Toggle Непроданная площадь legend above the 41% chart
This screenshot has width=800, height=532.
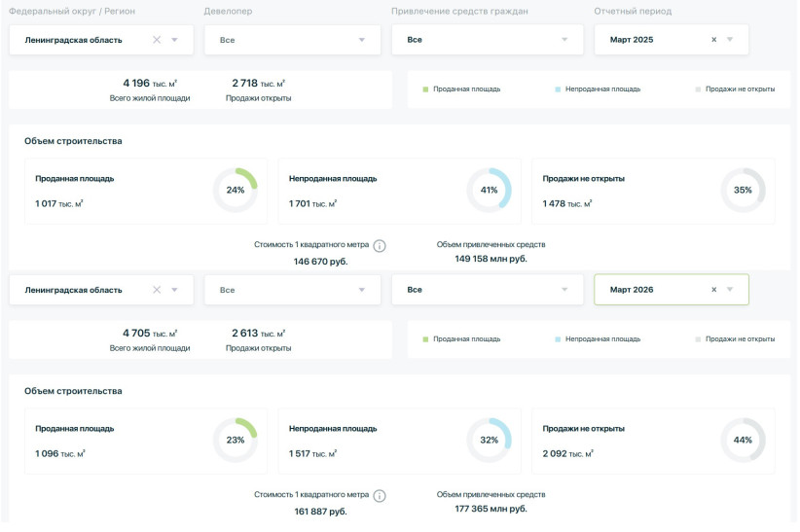(597, 89)
